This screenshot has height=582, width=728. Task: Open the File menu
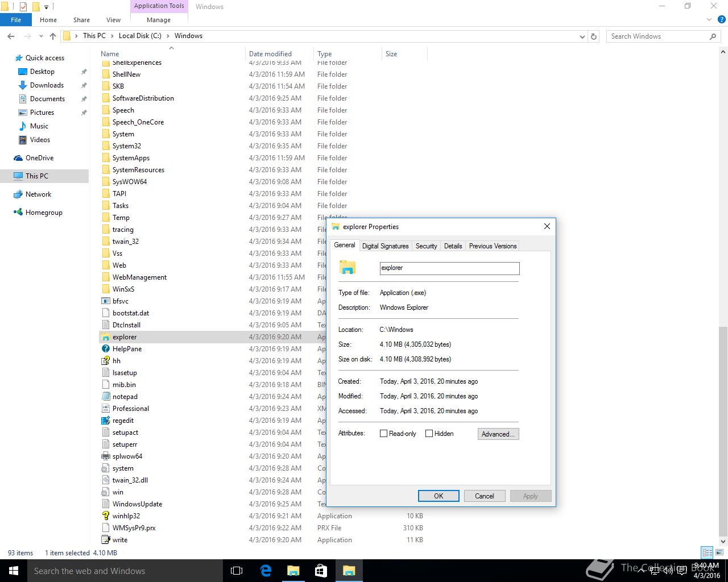(16, 20)
